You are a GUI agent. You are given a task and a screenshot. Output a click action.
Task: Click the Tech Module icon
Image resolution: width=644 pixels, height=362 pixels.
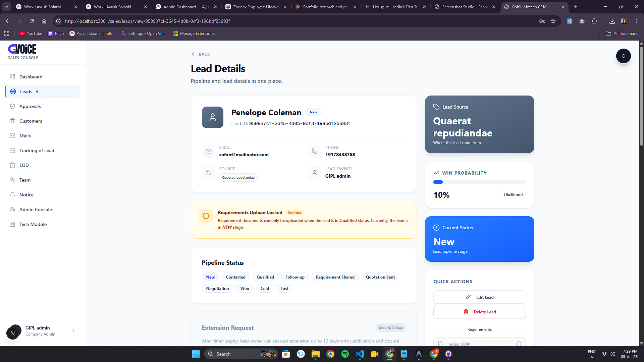coord(12,224)
